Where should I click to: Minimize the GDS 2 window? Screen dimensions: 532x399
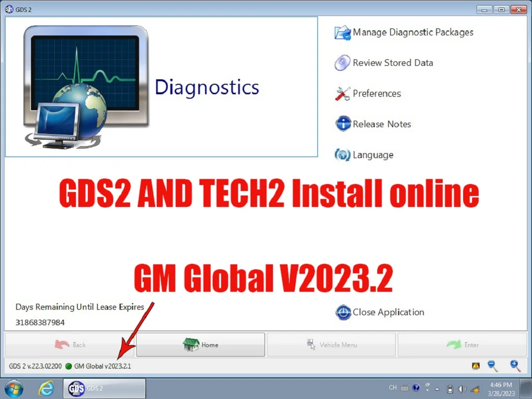point(484,10)
